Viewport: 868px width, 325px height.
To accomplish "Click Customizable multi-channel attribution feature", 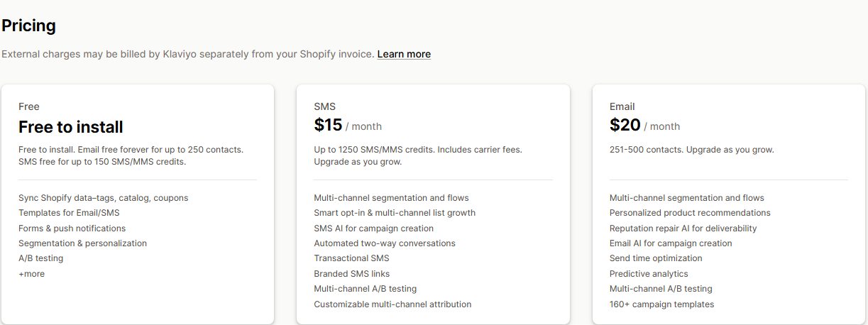I will click(392, 304).
